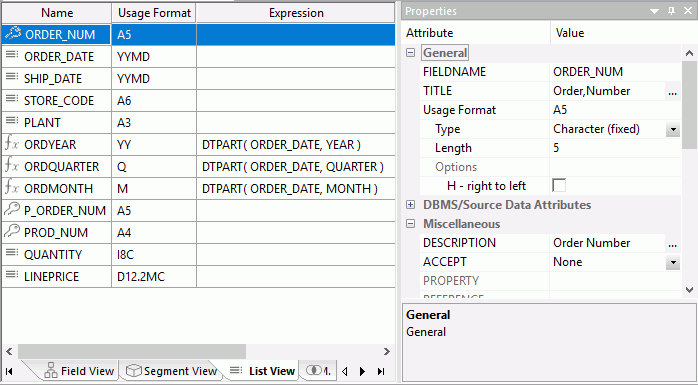Image resolution: width=698 pixels, height=385 pixels.
Task: Enable the H - right to left checkbox
Action: point(559,185)
